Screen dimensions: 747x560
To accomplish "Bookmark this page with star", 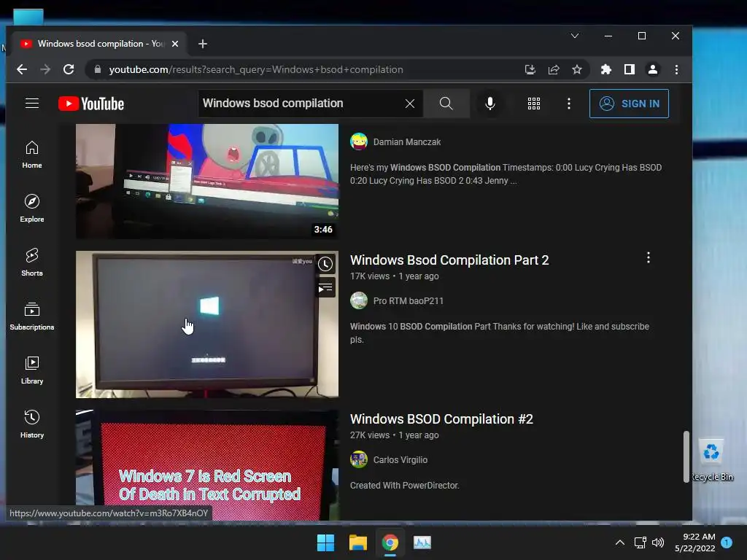I will click(x=577, y=69).
